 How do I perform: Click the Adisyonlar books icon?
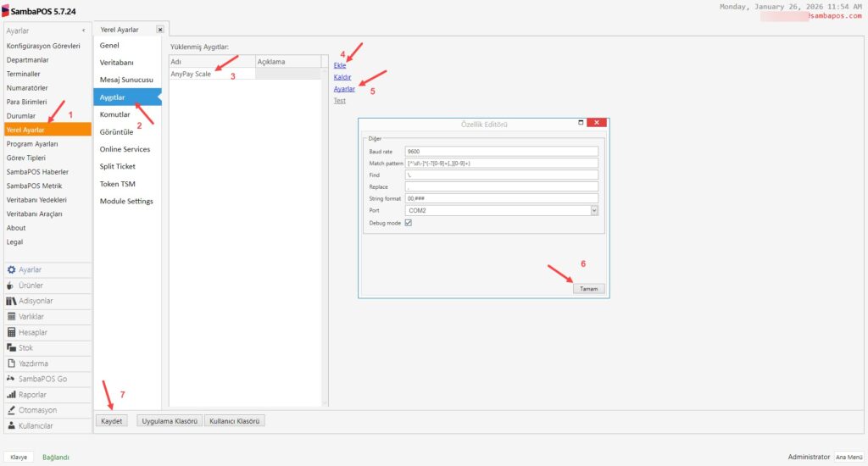(11, 301)
